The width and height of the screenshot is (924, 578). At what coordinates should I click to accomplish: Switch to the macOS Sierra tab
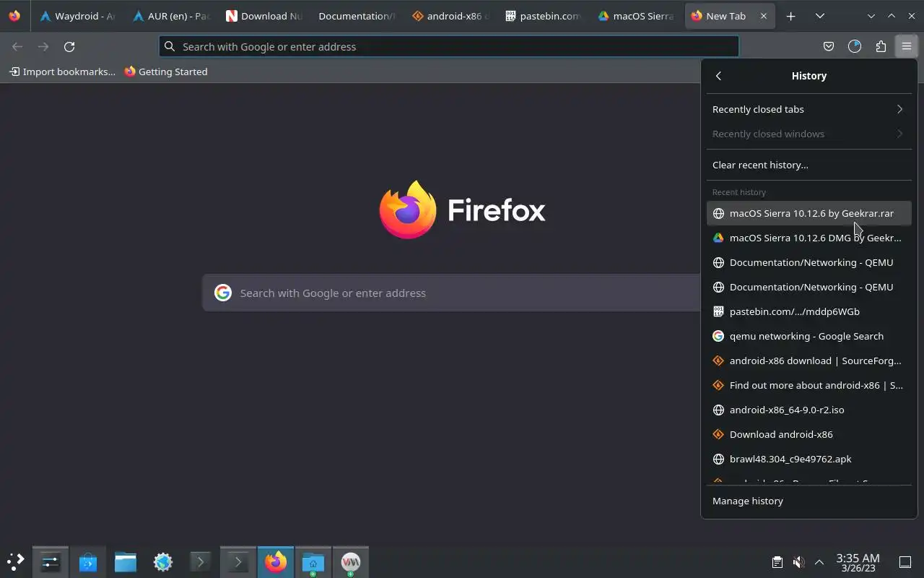(x=636, y=16)
